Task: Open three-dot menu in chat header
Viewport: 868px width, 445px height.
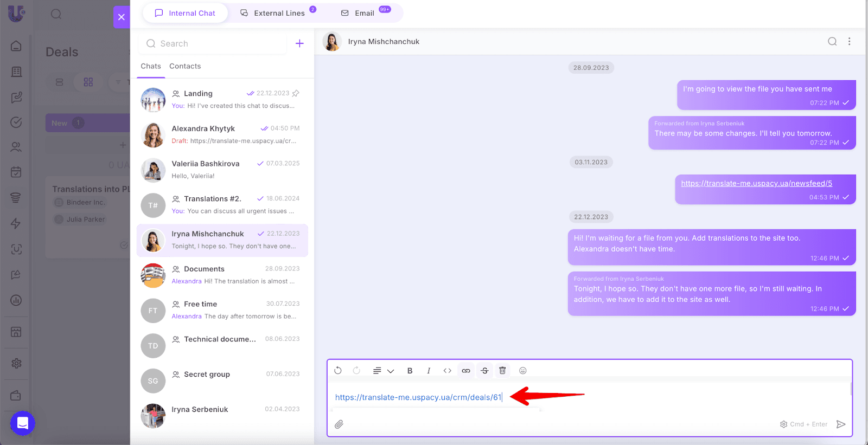Action: point(850,41)
